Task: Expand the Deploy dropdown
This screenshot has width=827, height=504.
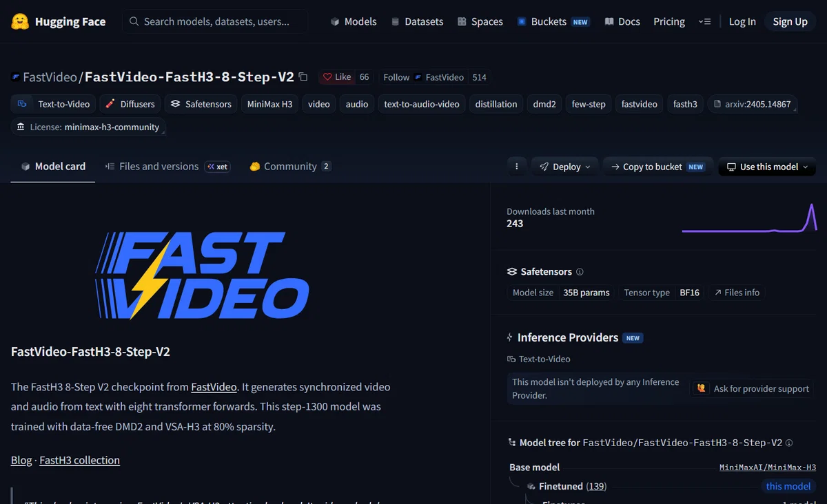Action: click(565, 167)
